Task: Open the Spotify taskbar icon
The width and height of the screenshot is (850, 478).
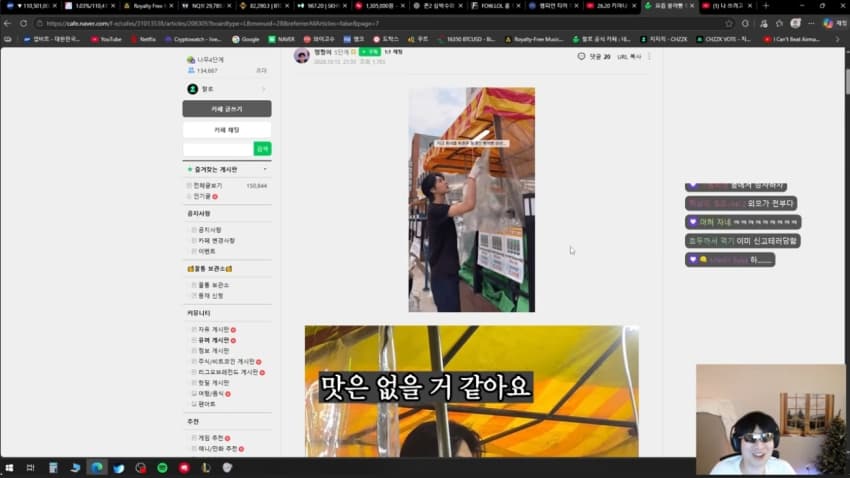Action: tap(162, 468)
